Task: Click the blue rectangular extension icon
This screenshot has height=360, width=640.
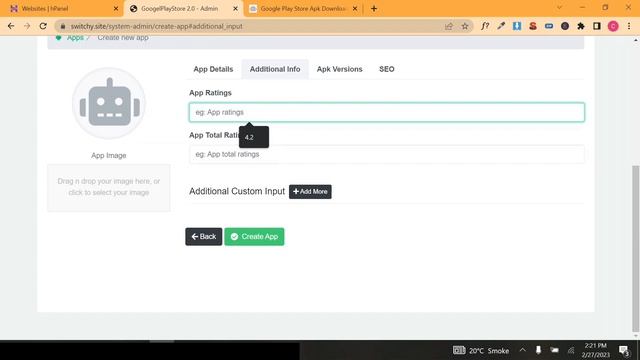Action: (x=549, y=26)
